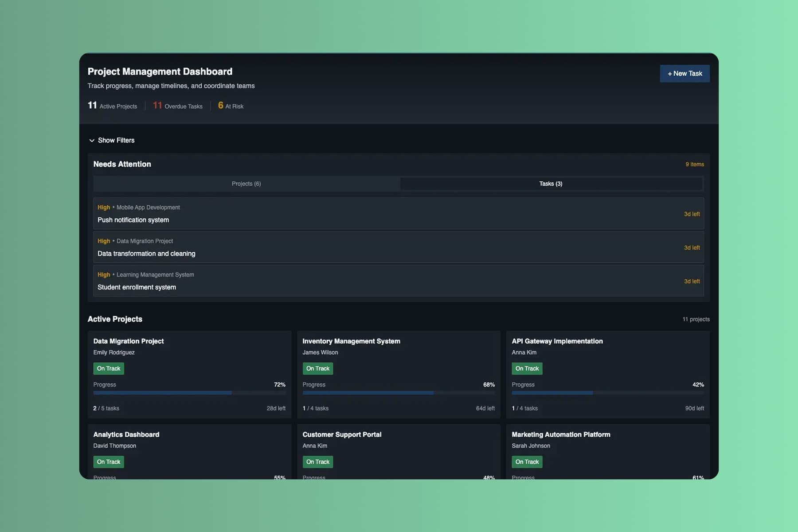The width and height of the screenshot is (798, 532).
Task: Expand the Show Filters chevron
Action: point(92,141)
